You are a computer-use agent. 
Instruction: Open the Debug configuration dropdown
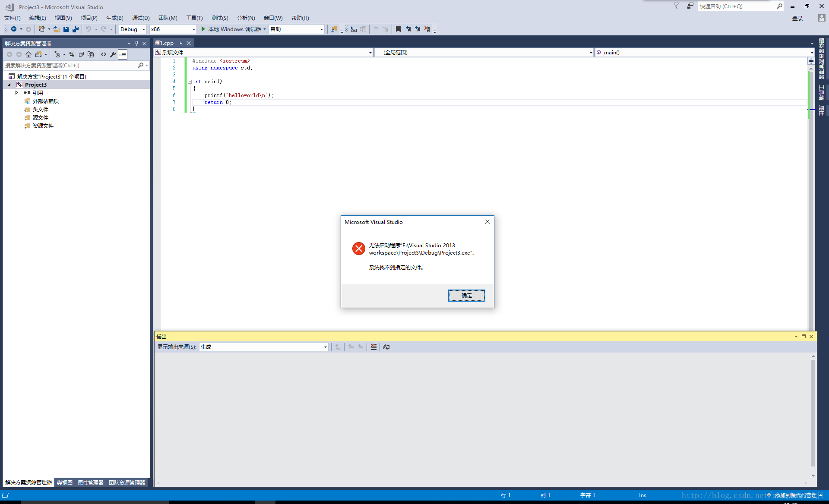[x=133, y=29]
